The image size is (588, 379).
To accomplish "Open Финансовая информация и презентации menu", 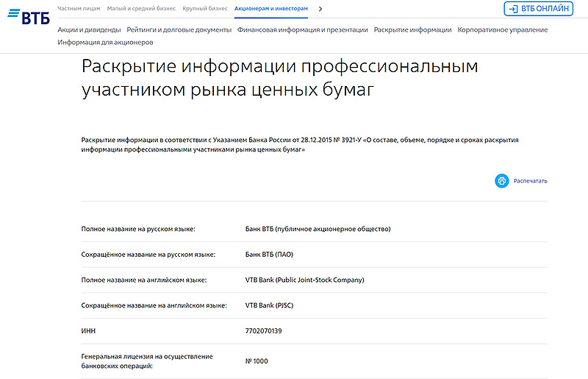I will click(303, 30).
